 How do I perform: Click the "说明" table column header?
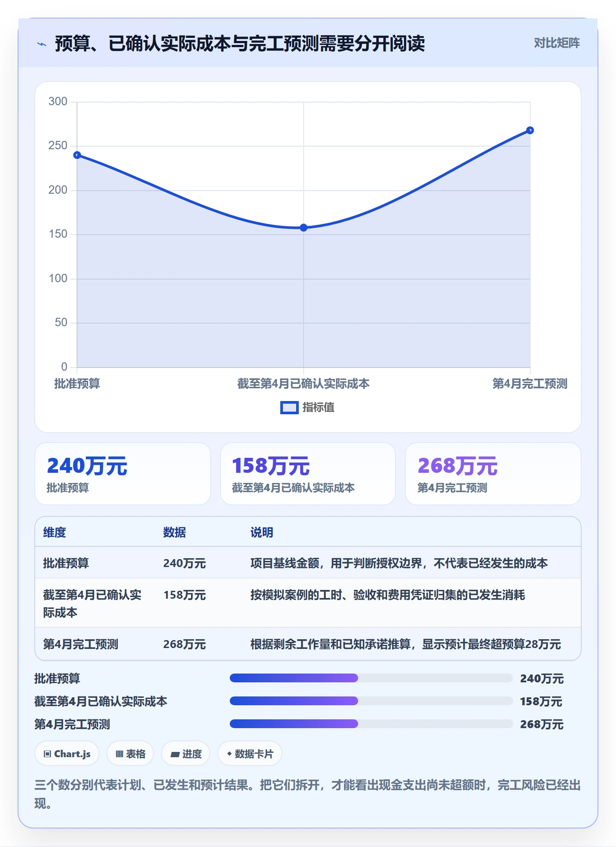[262, 532]
